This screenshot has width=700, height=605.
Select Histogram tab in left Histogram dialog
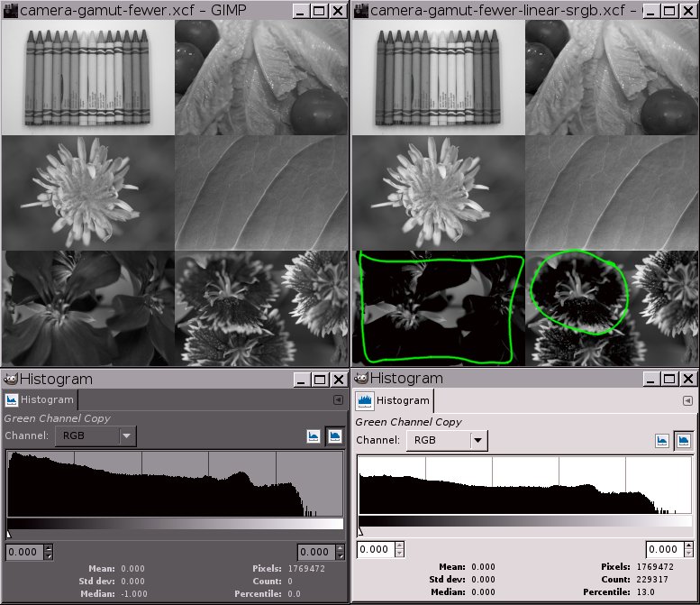[40, 399]
